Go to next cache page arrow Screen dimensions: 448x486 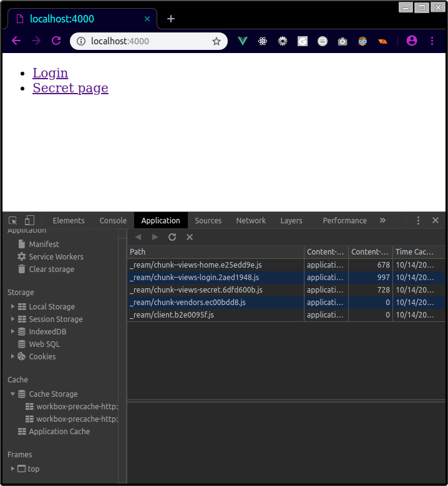click(155, 237)
